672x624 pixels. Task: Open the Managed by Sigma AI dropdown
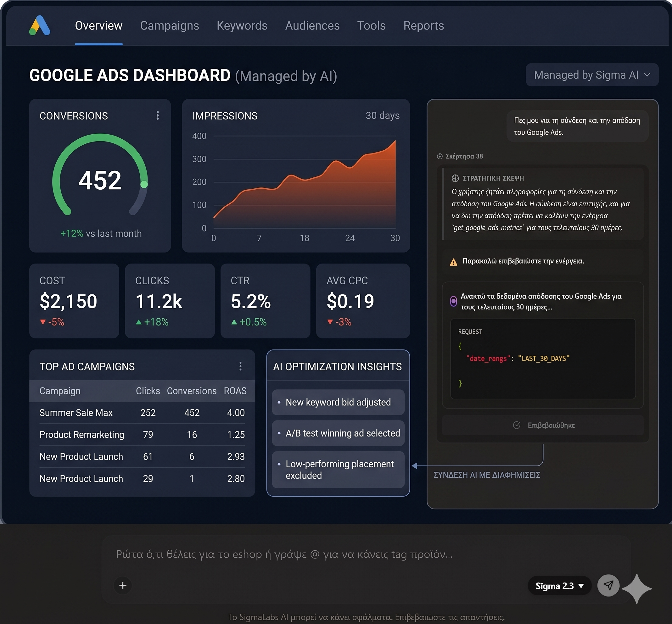(x=592, y=75)
